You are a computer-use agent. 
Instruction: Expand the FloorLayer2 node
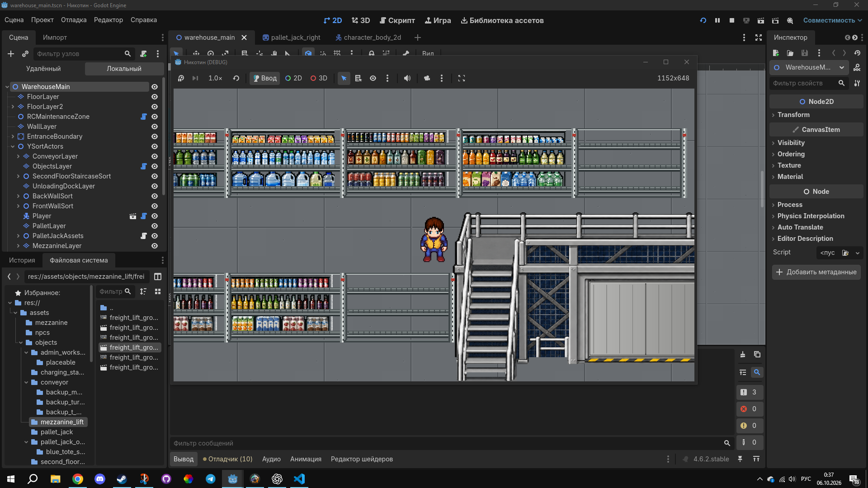click(13, 107)
